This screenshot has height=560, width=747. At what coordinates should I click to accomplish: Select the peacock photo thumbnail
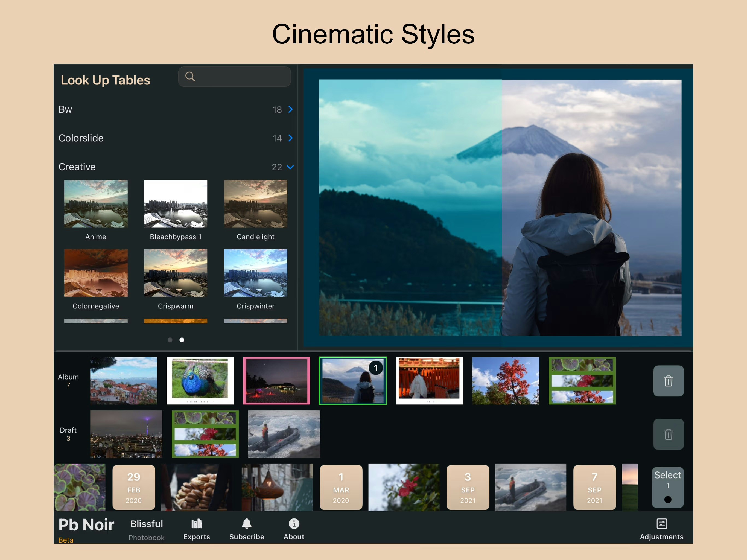[x=200, y=381]
